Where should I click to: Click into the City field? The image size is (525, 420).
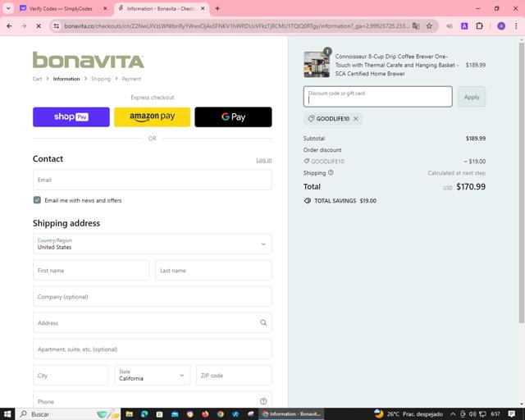(71, 375)
